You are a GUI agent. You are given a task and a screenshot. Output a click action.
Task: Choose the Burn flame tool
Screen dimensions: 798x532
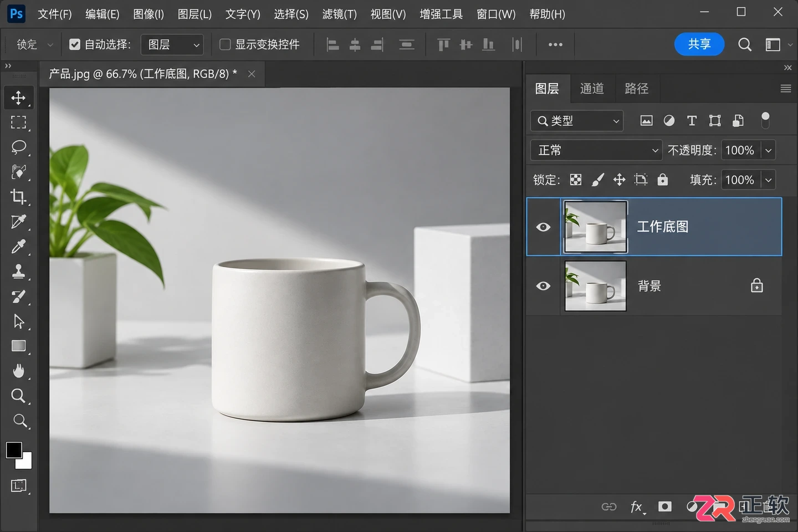(18, 371)
